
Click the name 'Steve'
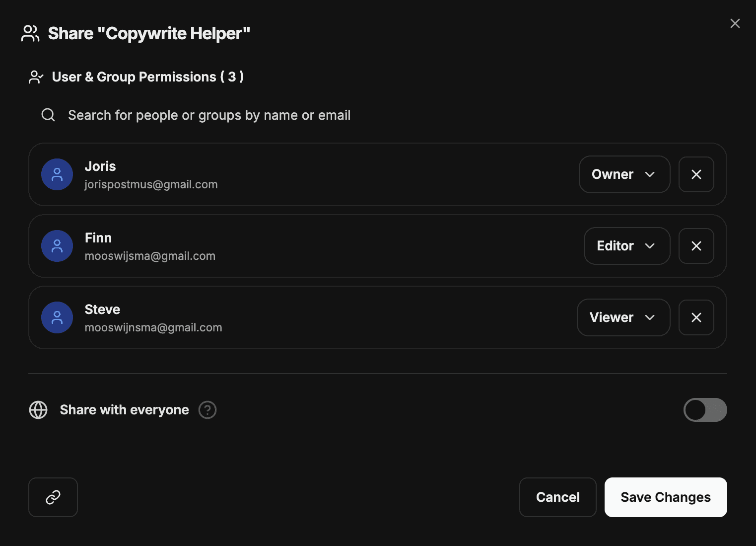pos(102,310)
